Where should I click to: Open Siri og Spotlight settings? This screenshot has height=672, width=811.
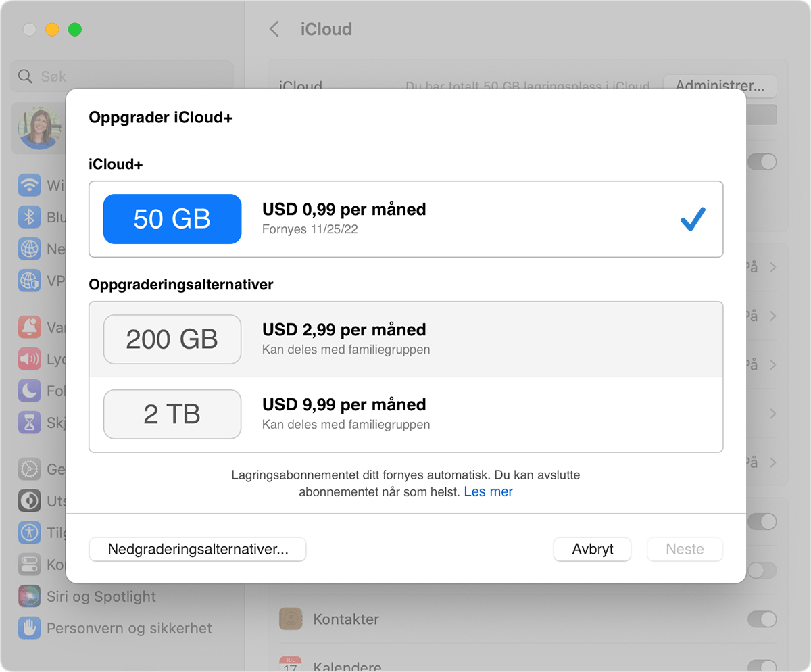pyautogui.click(x=100, y=596)
